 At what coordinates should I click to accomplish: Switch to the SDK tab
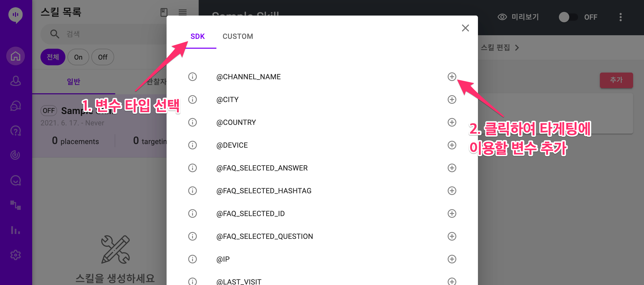coord(198,37)
